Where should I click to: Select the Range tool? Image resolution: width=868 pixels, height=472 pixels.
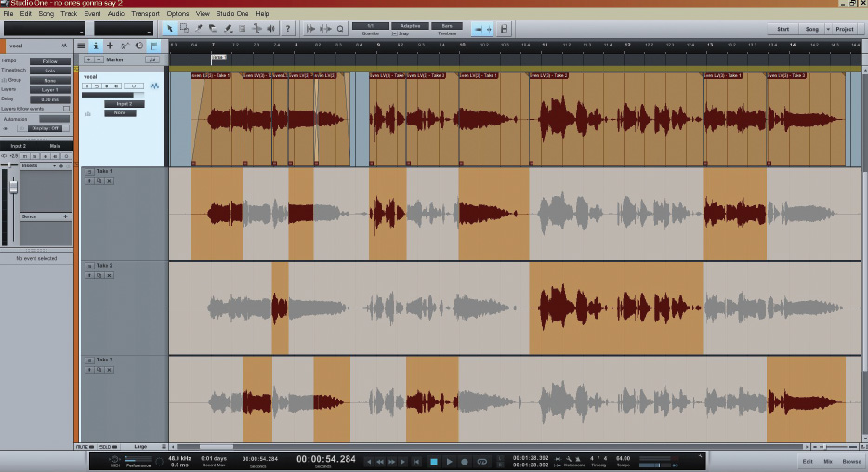(x=184, y=29)
